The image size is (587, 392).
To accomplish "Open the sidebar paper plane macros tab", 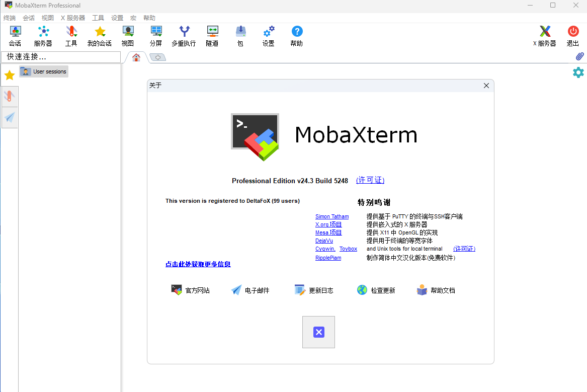I will coord(10,117).
